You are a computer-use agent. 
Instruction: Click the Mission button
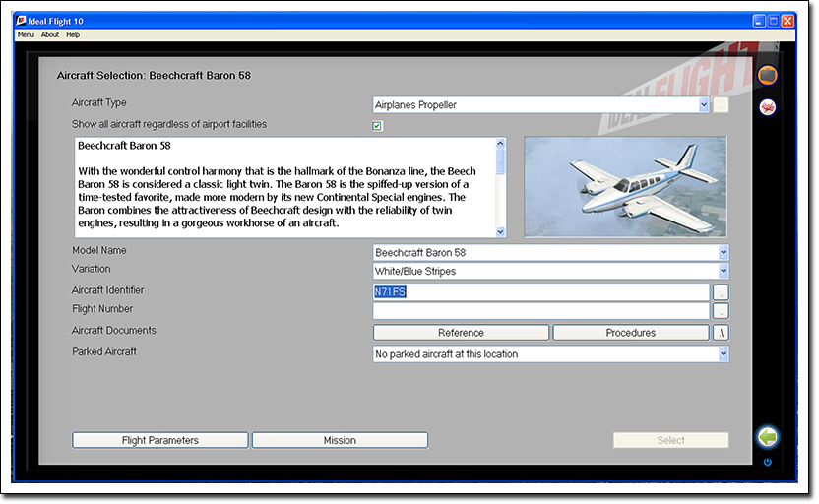(340, 440)
